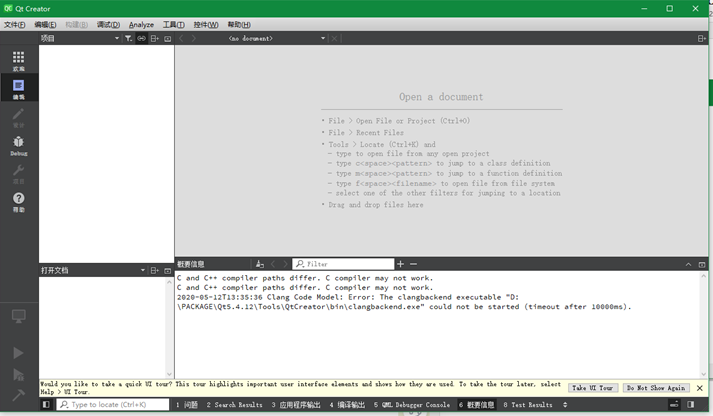The height and width of the screenshot is (416, 713).
Task: Open the Debug menu
Action: 108,25
